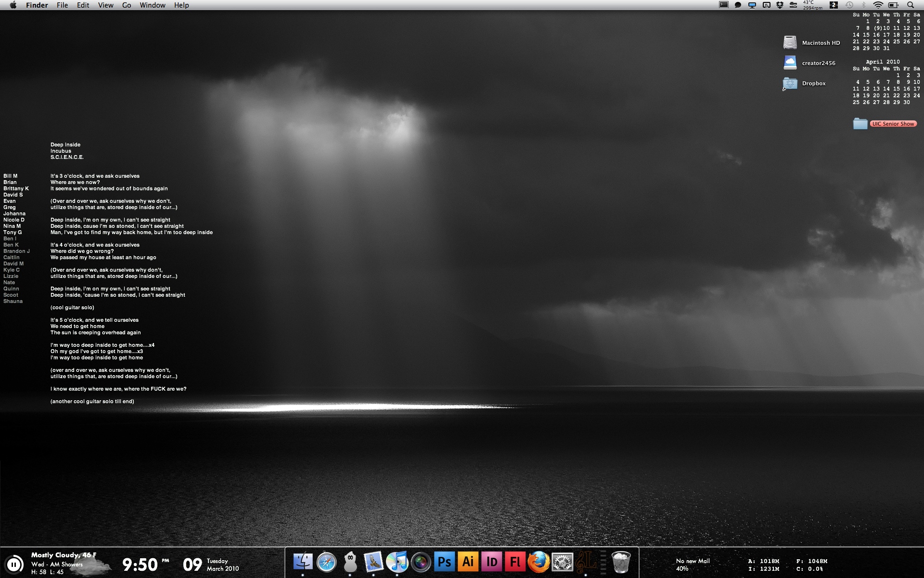Click the 'No new Mail' status text

point(693,561)
